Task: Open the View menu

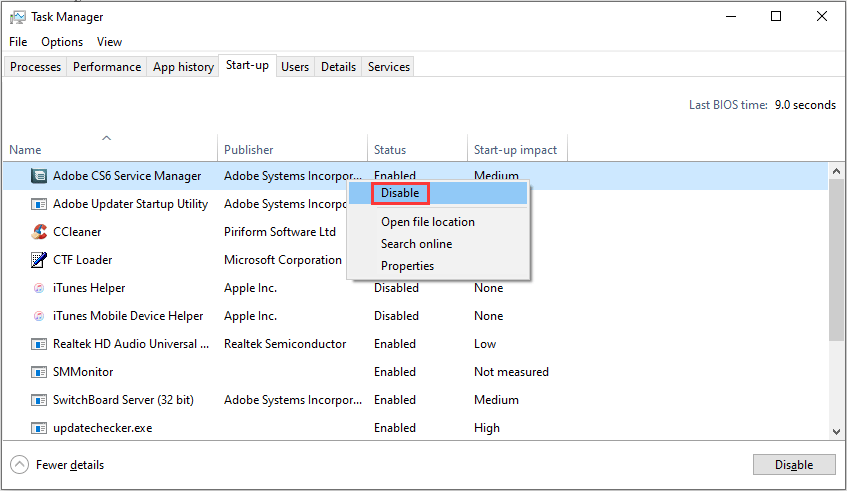Action: pyautogui.click(x=110, y=42)
